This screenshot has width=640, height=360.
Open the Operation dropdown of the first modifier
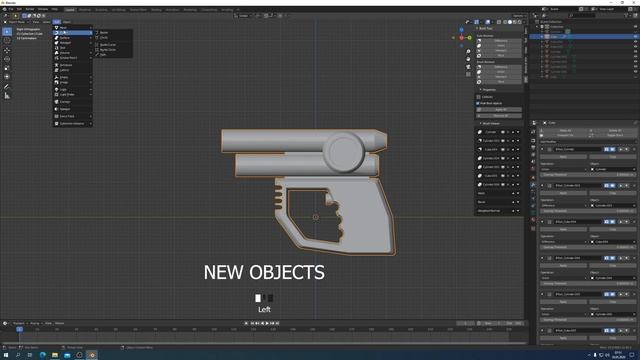point(564,169)
